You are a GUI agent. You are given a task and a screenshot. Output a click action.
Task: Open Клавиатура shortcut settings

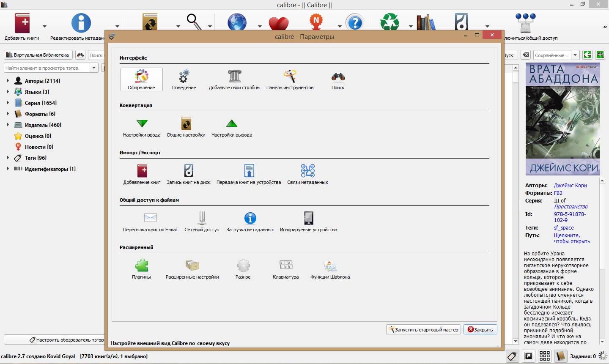[285, 269]
